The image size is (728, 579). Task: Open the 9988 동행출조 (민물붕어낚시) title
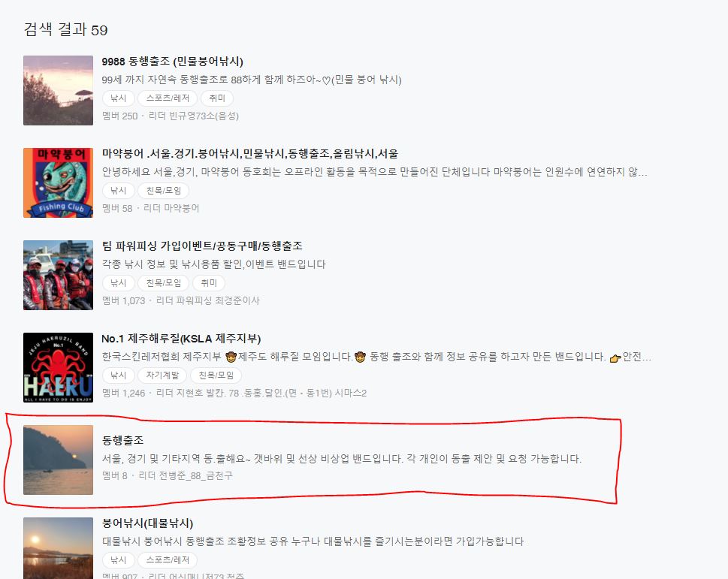coord(172,62)
